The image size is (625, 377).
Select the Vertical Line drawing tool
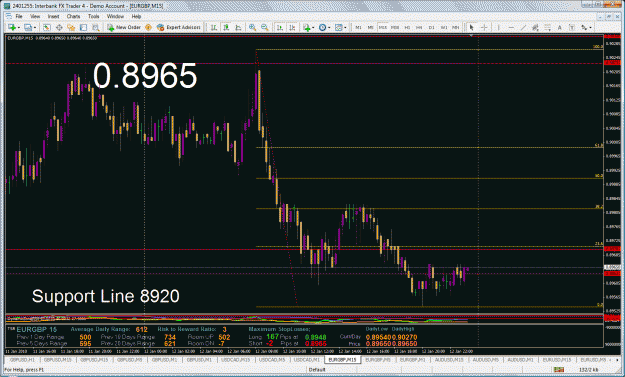tap(499, 27)
